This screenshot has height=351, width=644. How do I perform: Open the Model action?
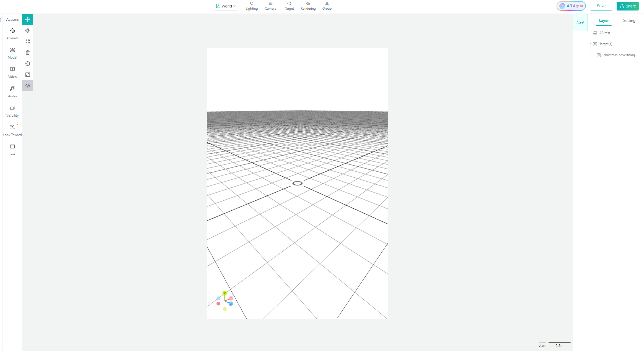[x=12, y=53]
